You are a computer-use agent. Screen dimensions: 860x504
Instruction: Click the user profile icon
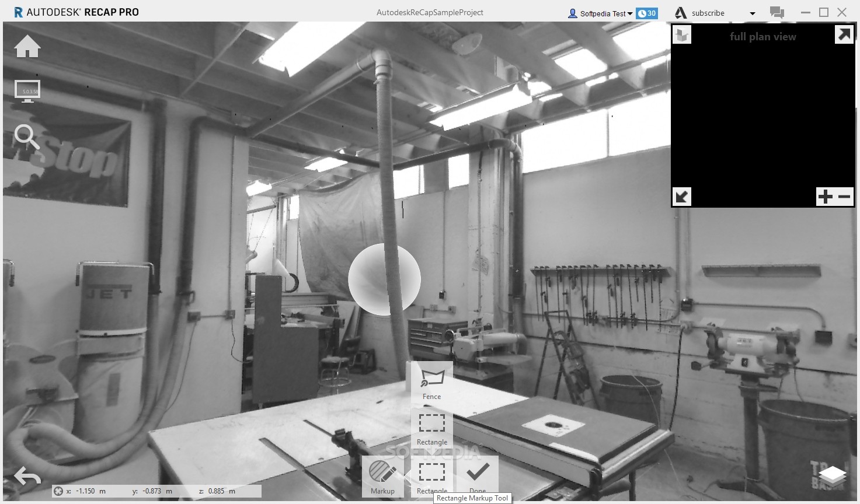click(573, 13)
